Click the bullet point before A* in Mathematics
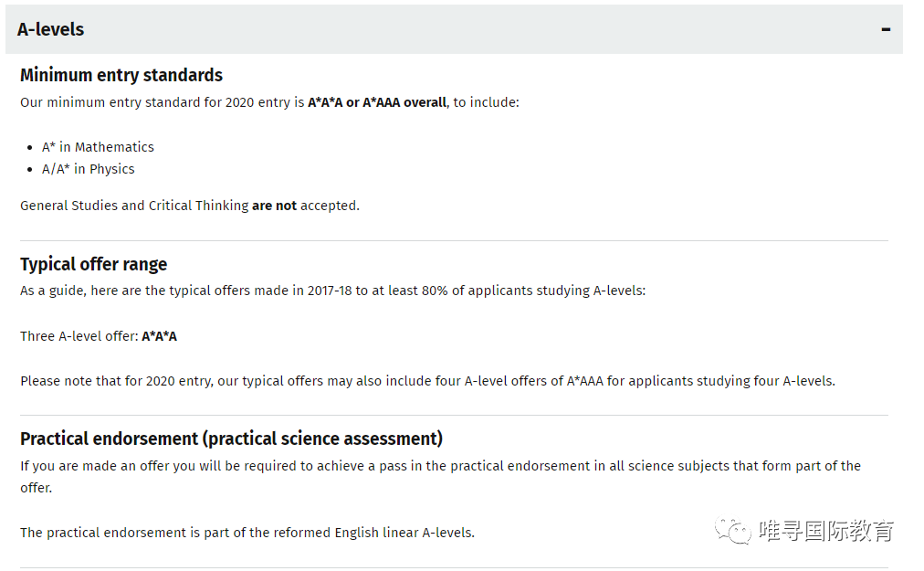 click(x=29, y=147)
